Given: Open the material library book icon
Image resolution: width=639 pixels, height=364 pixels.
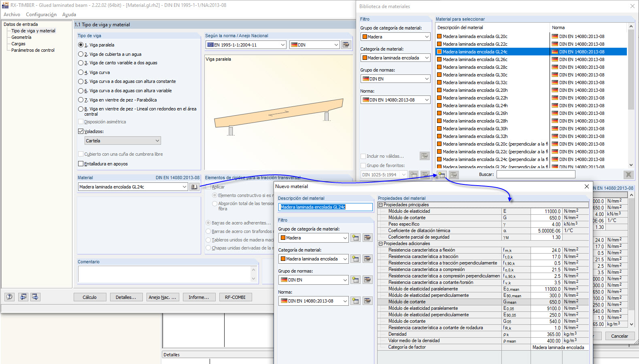Looking at the screenshot, I should click(x=194, y=187).
